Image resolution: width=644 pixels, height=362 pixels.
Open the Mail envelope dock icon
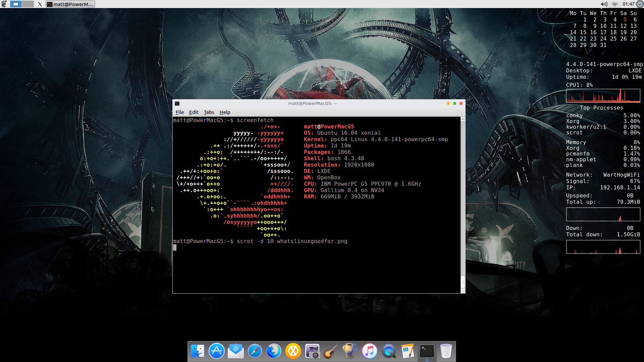coord(236,351)
